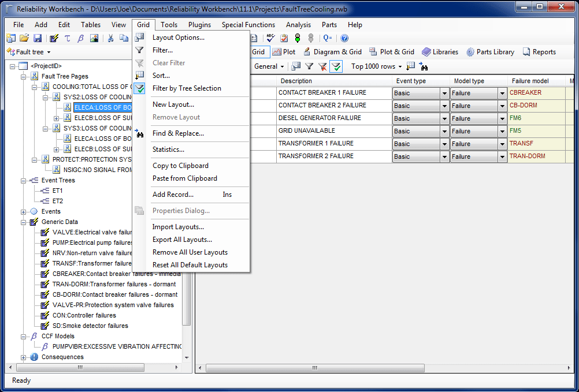
Task: Collapse the CCF Models node
Action: coord(23,337)
